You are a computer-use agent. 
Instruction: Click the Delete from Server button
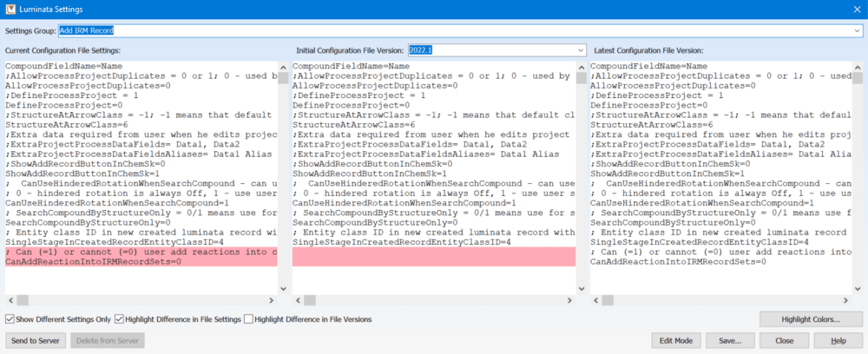(x=108, y=340)
